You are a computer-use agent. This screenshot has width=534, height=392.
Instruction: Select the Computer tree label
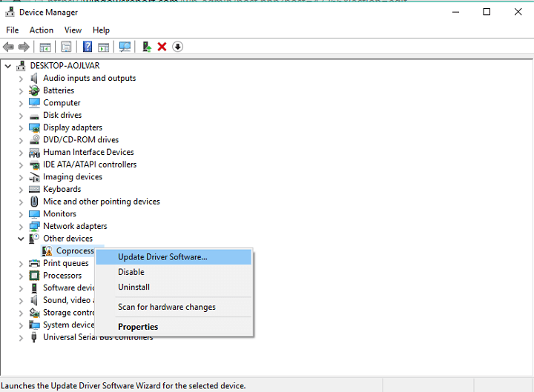coord(62,102)
